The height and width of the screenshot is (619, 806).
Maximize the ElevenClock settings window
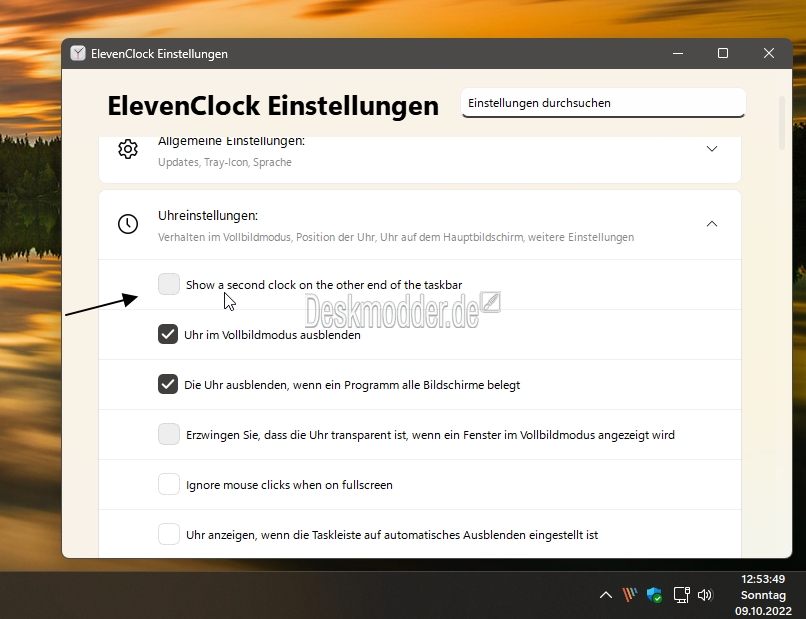pos(723,53)
